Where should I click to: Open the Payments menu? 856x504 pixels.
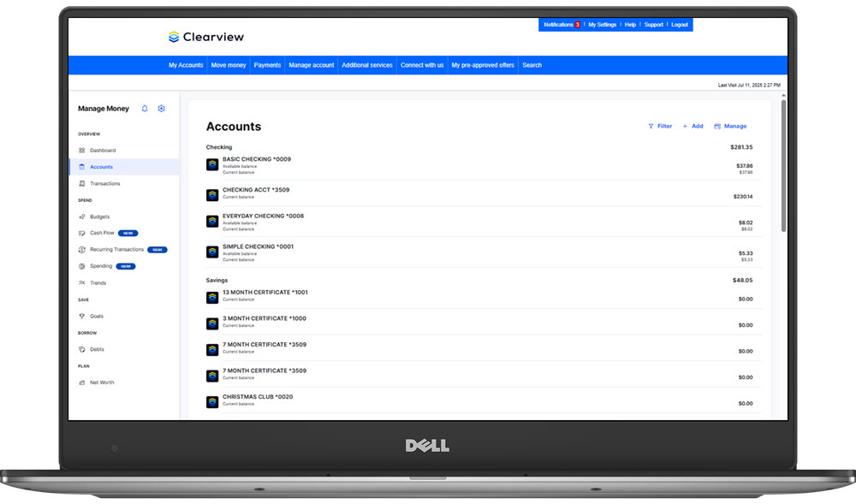coord(267,64)
